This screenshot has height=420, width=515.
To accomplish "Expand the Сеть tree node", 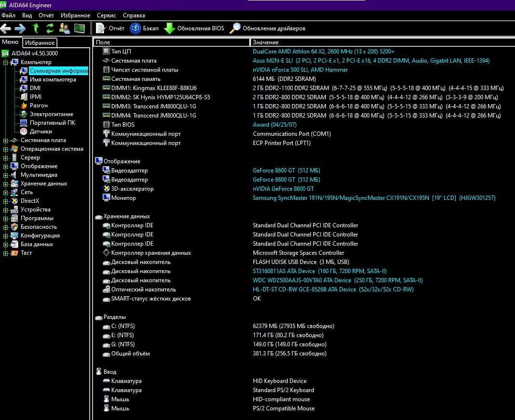I will pos(5,193).
